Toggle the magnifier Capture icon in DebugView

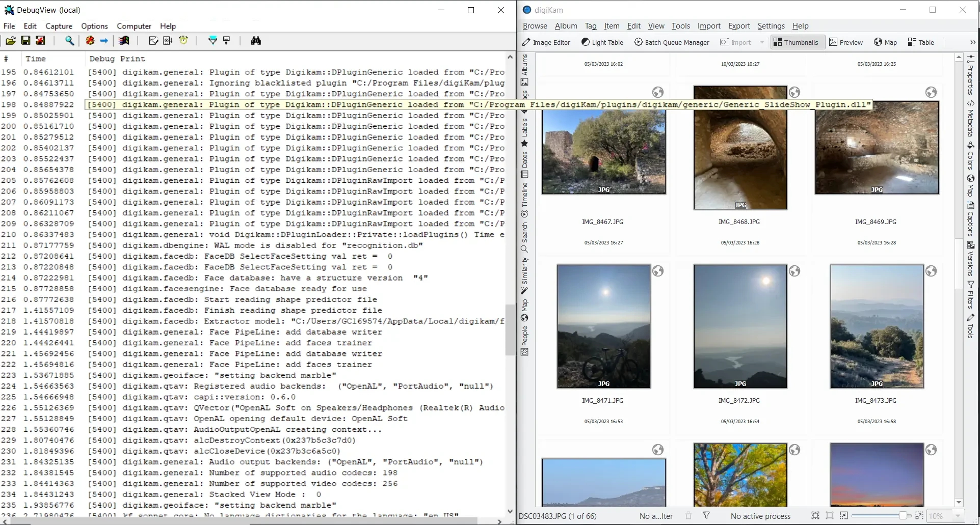69,41
